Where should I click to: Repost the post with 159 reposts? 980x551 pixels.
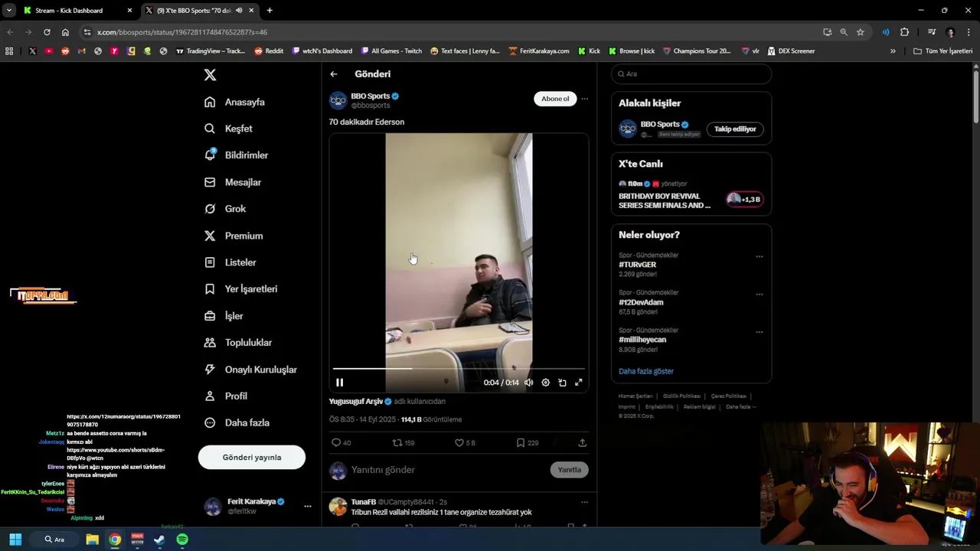click(403, 443)
